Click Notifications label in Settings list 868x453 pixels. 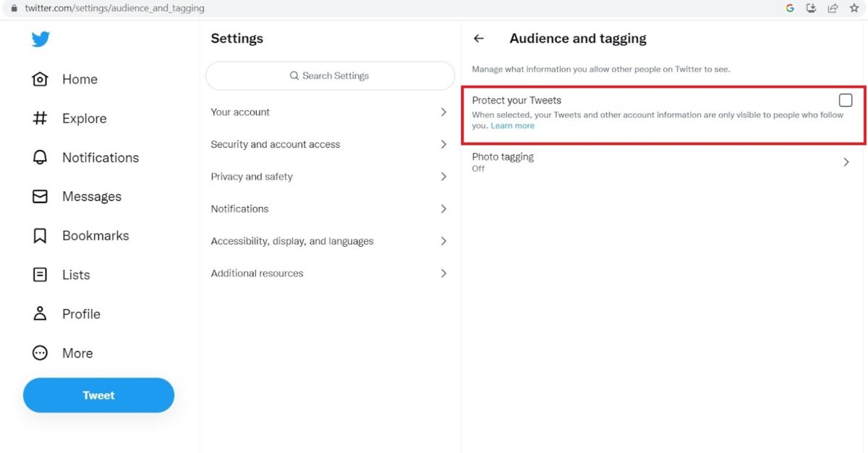[x=239, y=209]
